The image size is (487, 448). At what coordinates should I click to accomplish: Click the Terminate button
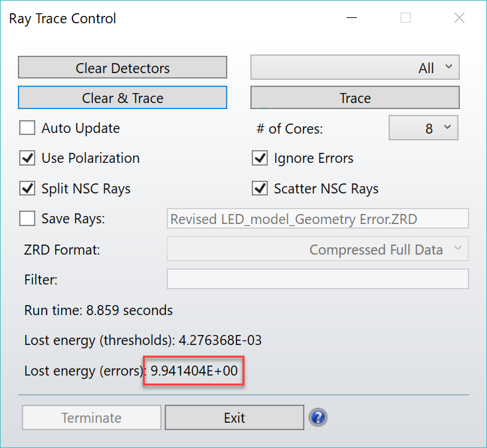[x=92, y=417]
